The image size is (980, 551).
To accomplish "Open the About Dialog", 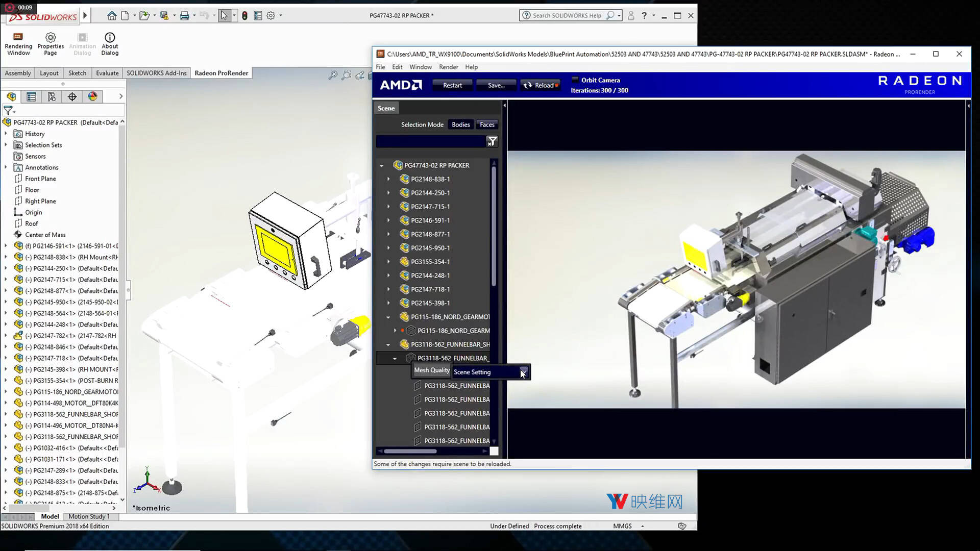I will coord(110,43).
